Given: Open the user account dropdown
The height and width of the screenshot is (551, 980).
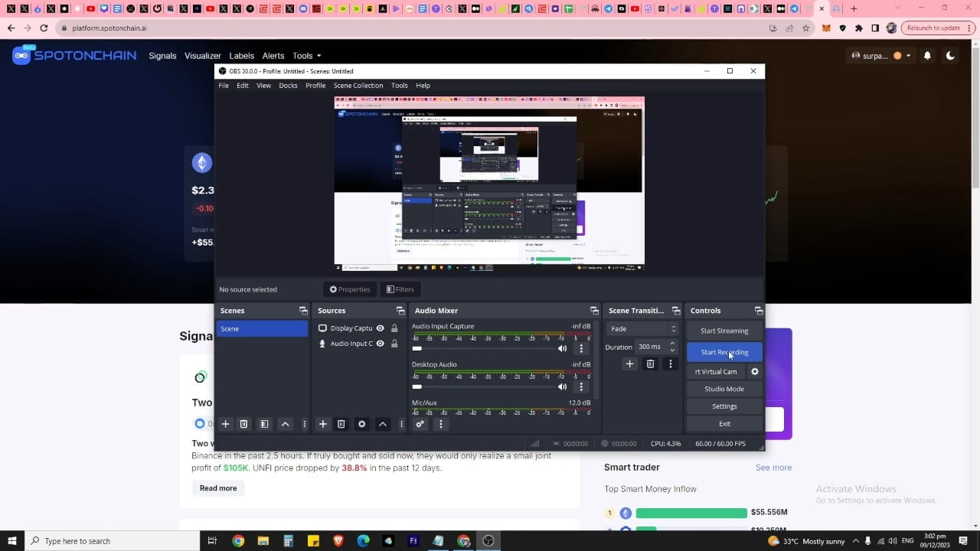Looking at the screenshot, I should pyautogui.click(x=881, y=56).
